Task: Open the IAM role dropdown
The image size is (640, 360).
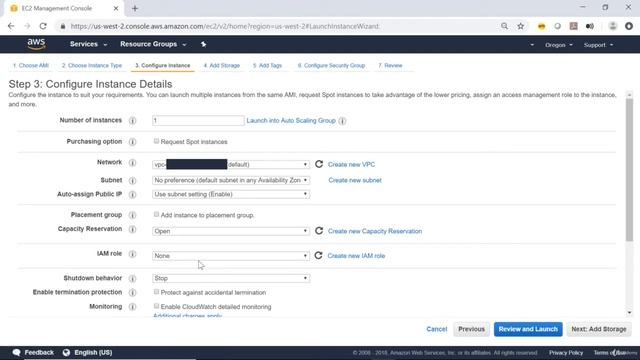Action: click(231, 256)
